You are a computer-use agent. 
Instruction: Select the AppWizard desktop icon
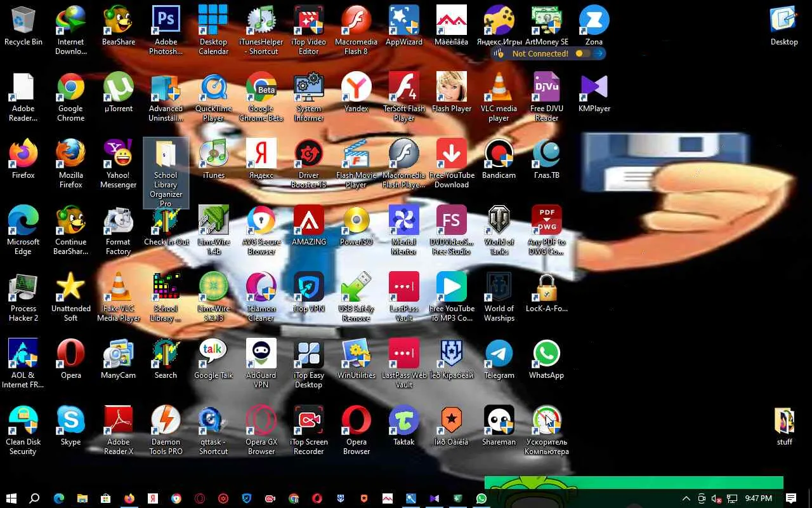(403, 27)
